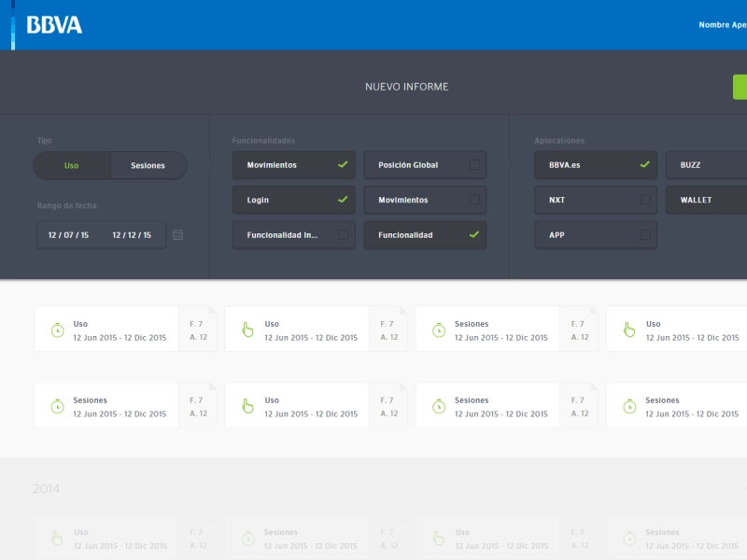Screen dimensions: 747x560
Task: Click the end date field 12 / 12 / 15
Action: click(x=132, y=235)
